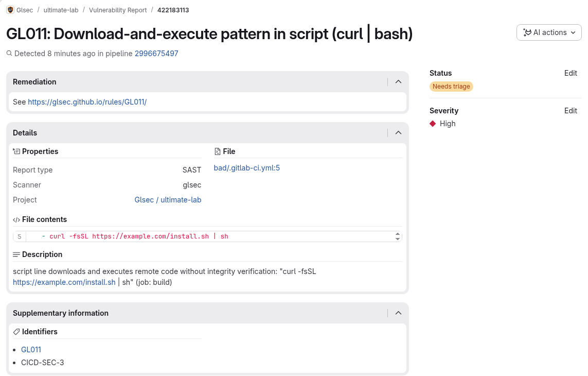Open Vulnerability Report breadcrumb
The width and height of the screenshot is (588, 376).
(x=118, y=10)
